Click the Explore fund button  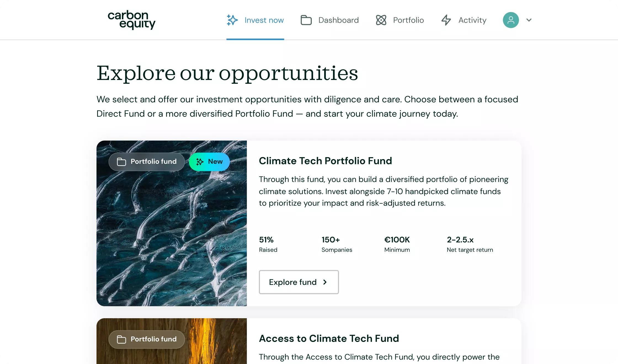(x=299, y=282)
